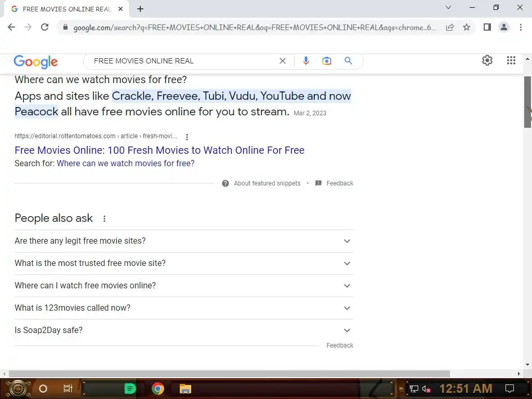The height and width of the screenshot is (399, 532).
Task: Open Cortana search circle in taskbar
Action: [43, 389]
